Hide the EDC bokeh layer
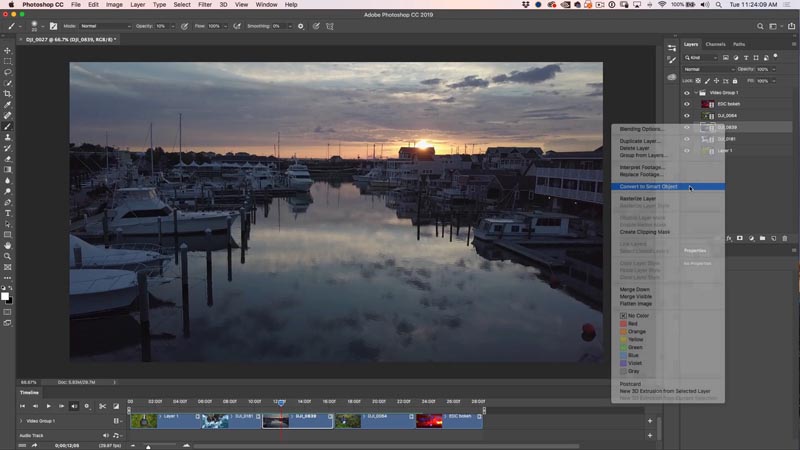This screenshot has width=800, height=450. [x=687, y=104]
